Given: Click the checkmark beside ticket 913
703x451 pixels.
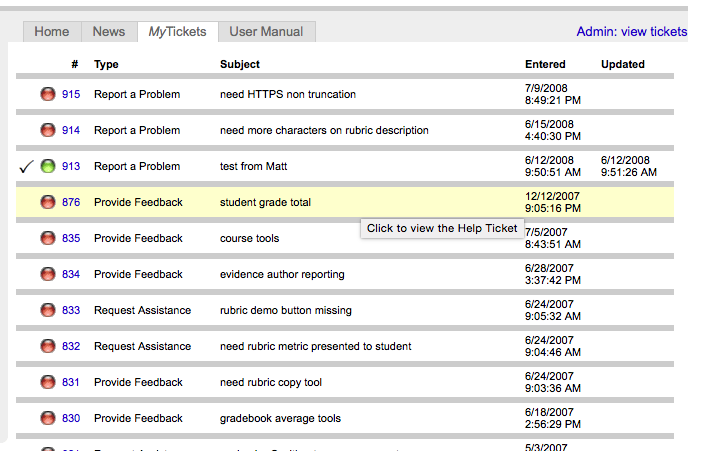Looking at the screenshot, I should click(x=26, y=166).
